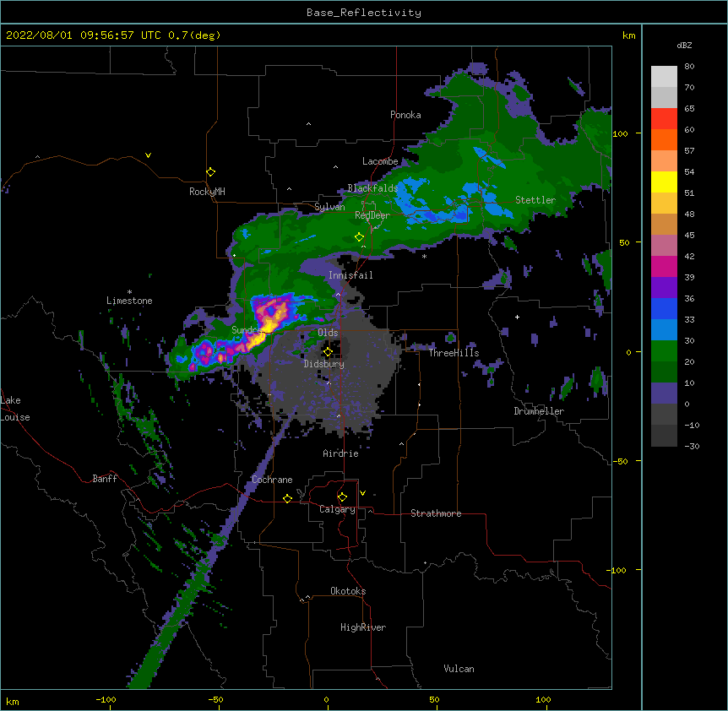Click the Stettler city label
Screen dimensions: 728x711
(535, 200)
